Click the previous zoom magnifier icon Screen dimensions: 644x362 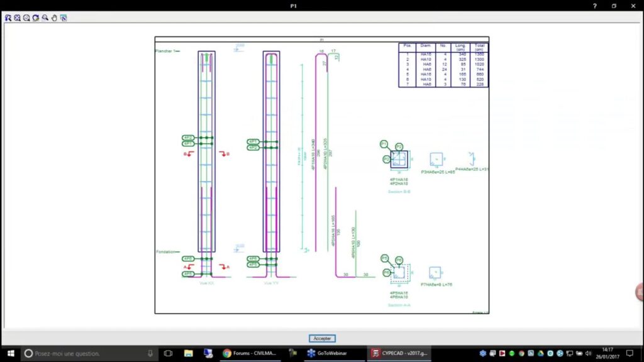point(26,18)
